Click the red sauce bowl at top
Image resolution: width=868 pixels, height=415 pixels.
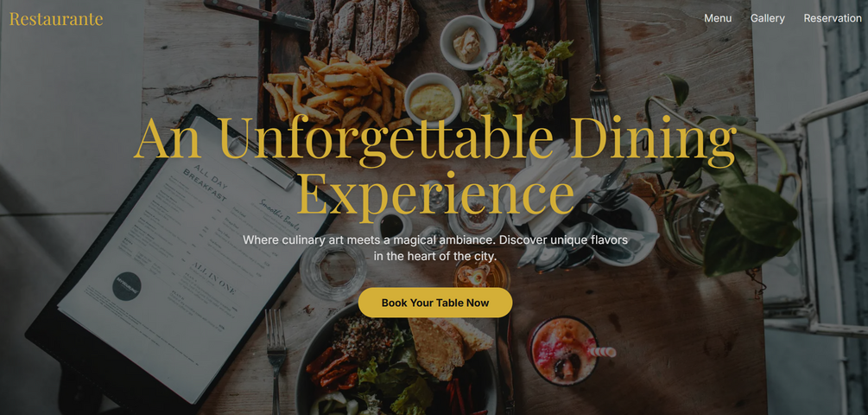click(506, 11)
